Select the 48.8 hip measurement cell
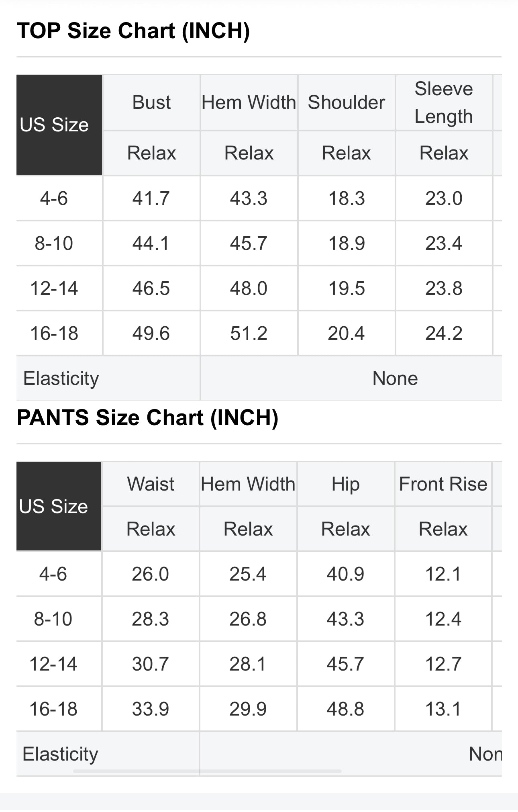 pyautogui.click(x=345, y=709)
